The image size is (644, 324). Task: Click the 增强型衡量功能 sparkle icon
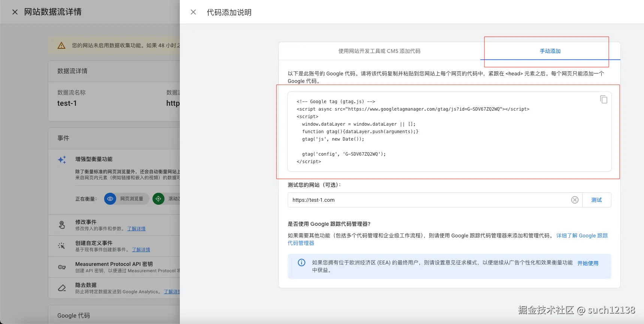point(62,159)
